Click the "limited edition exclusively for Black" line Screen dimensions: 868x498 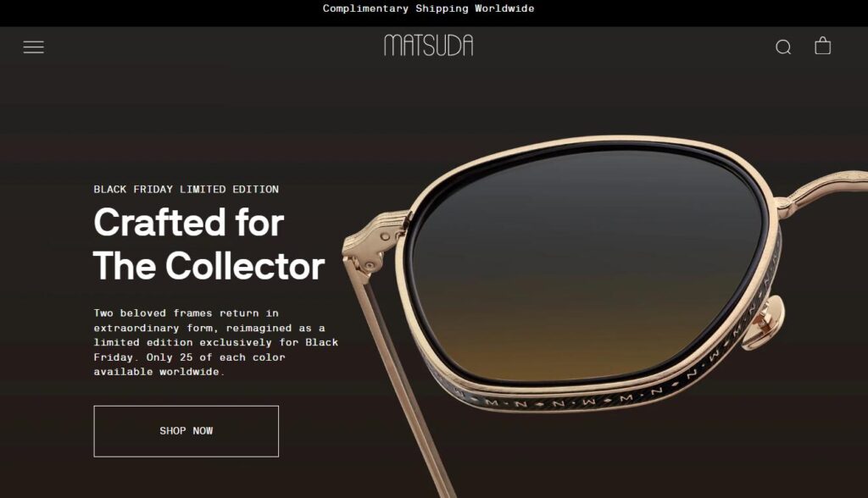pos(216,342)
